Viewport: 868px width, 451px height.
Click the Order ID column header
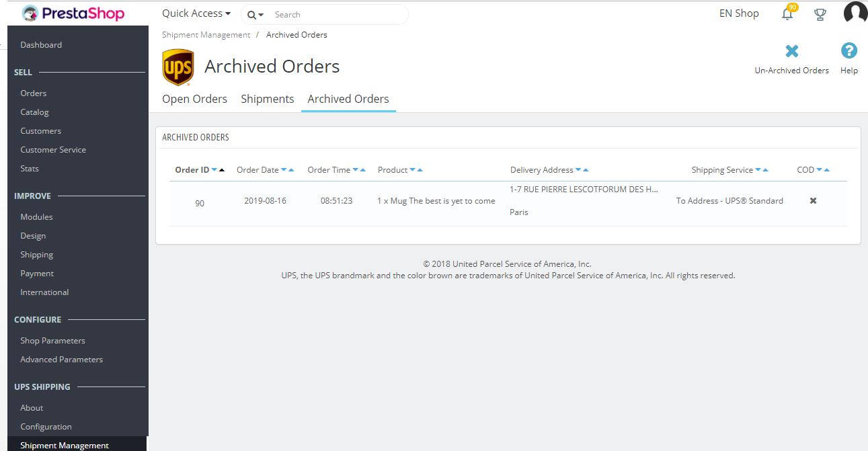192,170
